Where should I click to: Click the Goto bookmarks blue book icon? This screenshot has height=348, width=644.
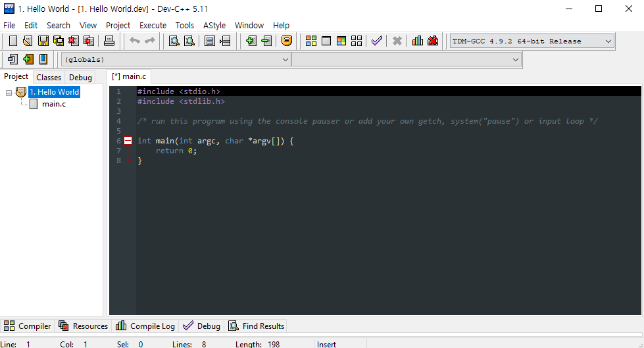pyautogui.click(x=43, y=59)
